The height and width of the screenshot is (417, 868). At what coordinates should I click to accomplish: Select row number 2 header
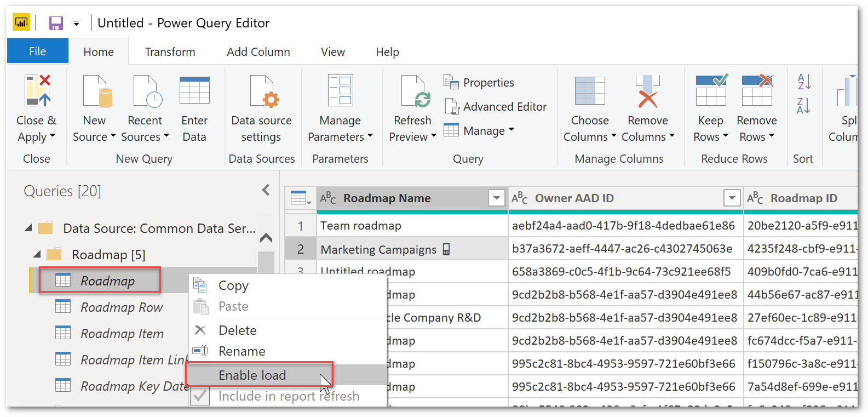(x=301, y=249)
